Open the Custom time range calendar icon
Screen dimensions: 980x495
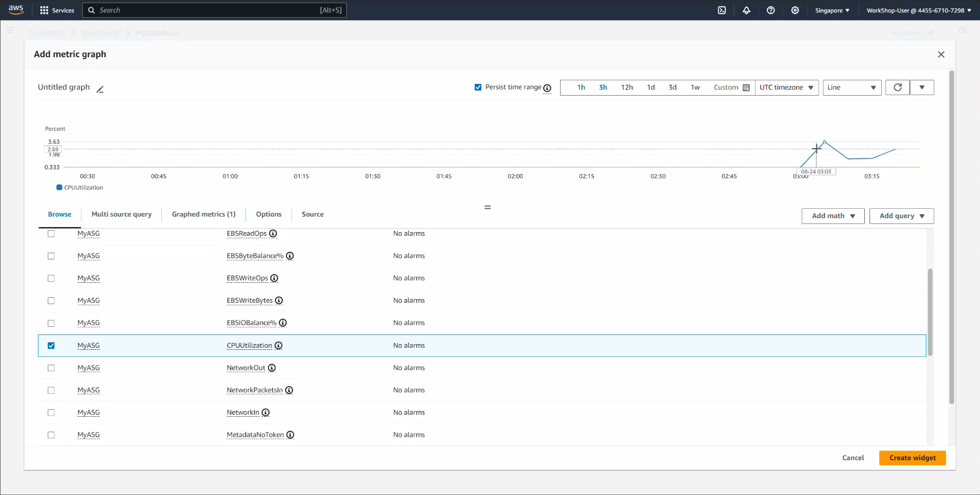click(x=746, y=87)
